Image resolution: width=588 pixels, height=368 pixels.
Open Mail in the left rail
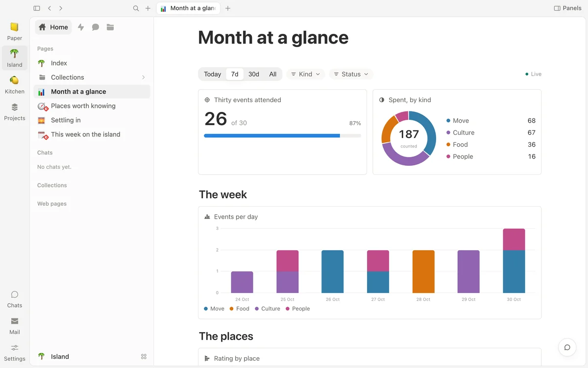15,325
